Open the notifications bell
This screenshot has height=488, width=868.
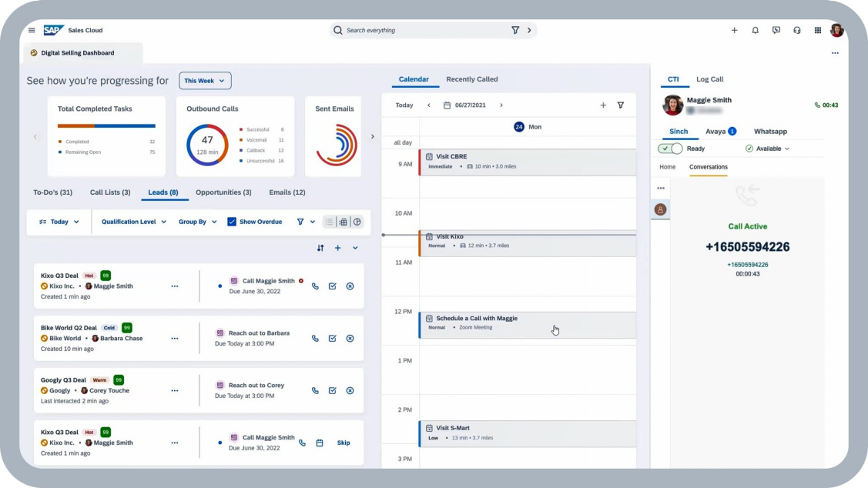[755, 31]
